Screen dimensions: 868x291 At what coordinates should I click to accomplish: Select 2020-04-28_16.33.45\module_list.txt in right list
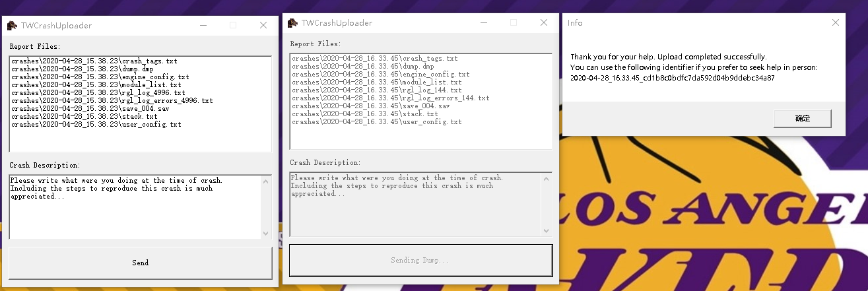click(x=376, y=82)
